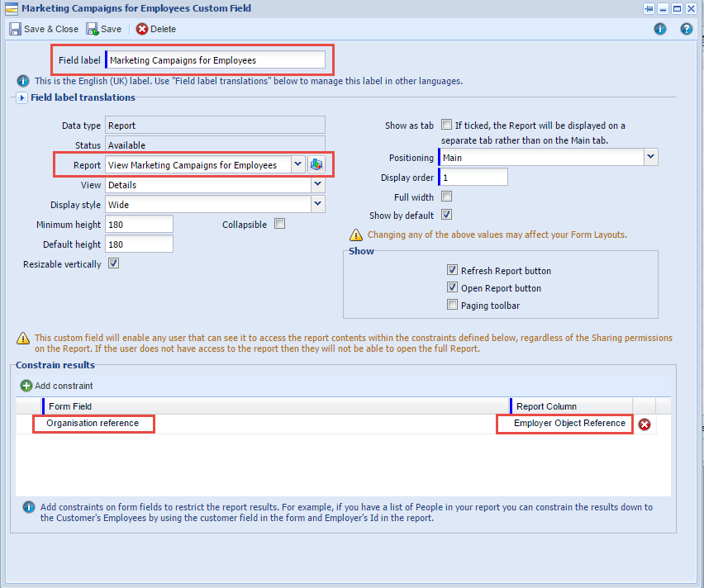Toggle the Collapsible checkbox
Screen dimensions: 704x588
coord(280,224)
